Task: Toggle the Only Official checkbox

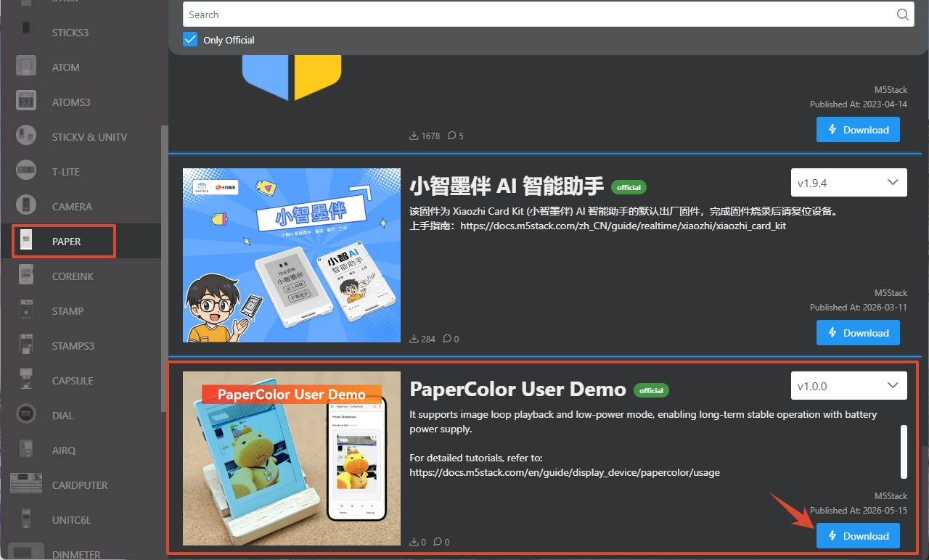Action: point(190,39)
